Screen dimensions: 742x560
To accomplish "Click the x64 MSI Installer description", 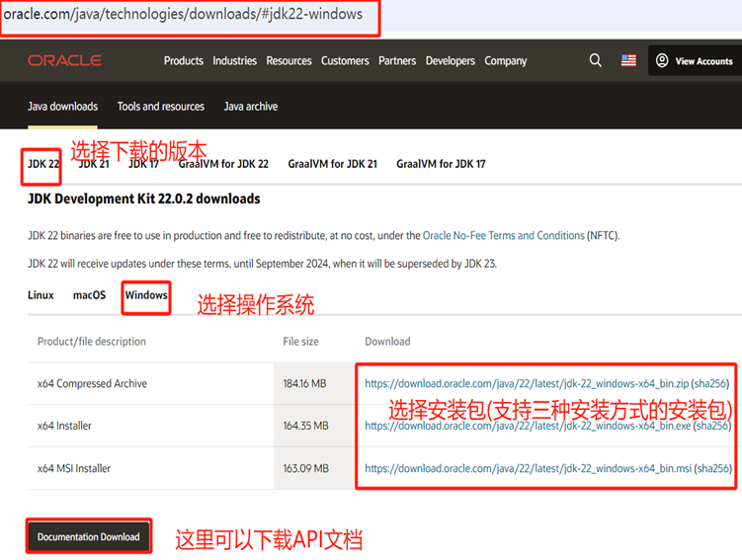I will (74, 469).
